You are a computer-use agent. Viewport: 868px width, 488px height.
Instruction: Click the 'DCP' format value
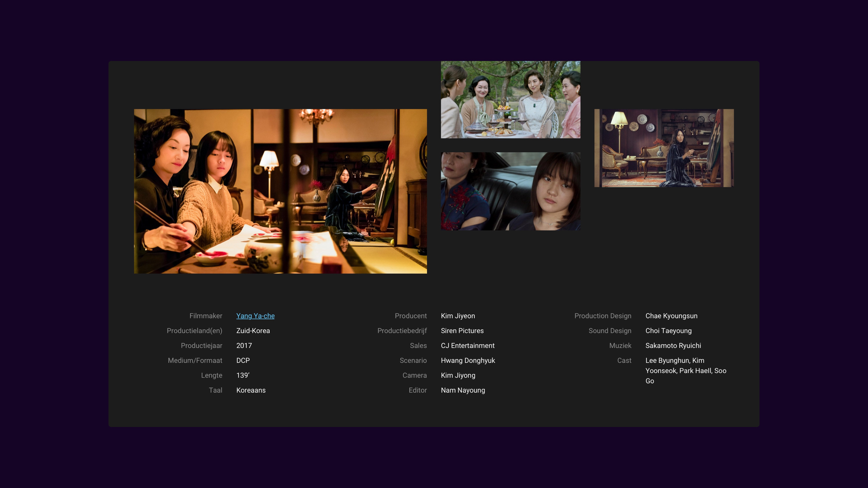point(243,360)
